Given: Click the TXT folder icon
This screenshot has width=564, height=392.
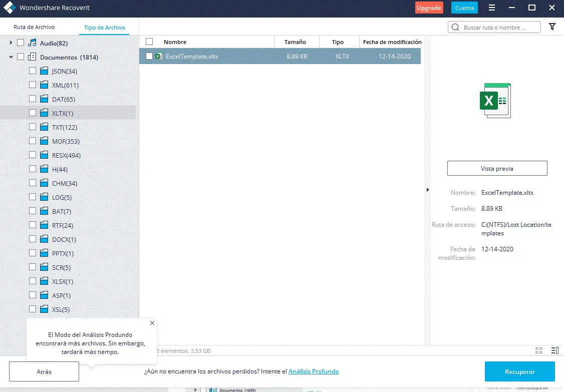Looking at the screenshot, I should [x=44, y=127].
